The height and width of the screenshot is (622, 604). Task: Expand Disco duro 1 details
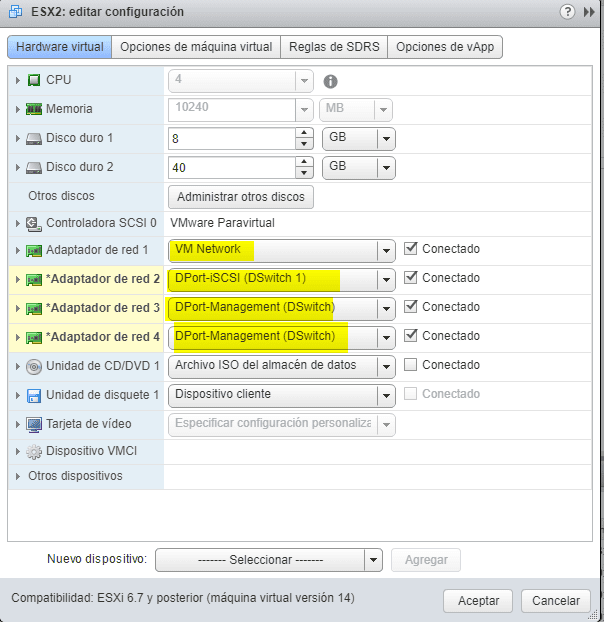click(x=17, y=138)
